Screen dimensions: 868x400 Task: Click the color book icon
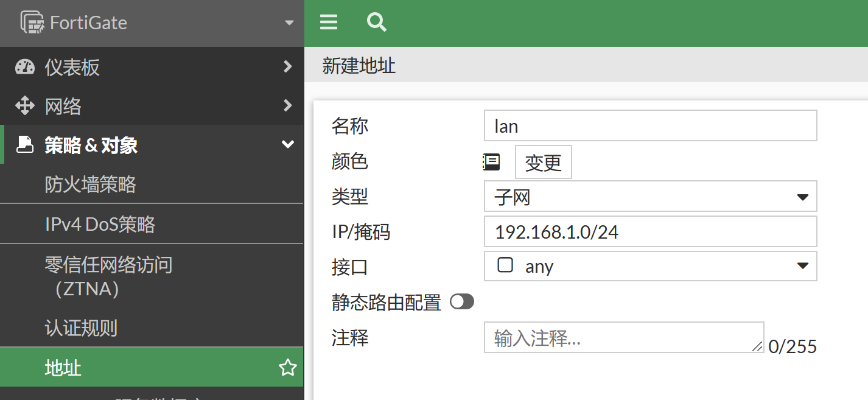click(491, 162)
